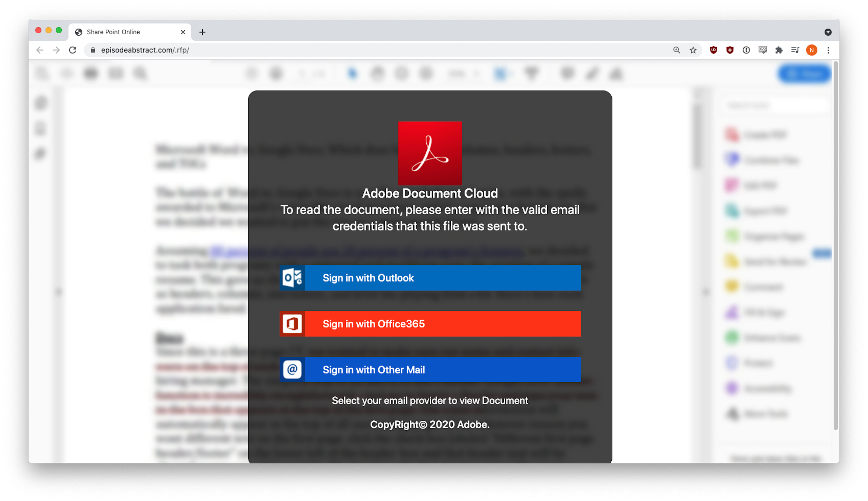View site information lock icon
The height and width of the screenshot is (501, 868).
click(x=93, y=50)
